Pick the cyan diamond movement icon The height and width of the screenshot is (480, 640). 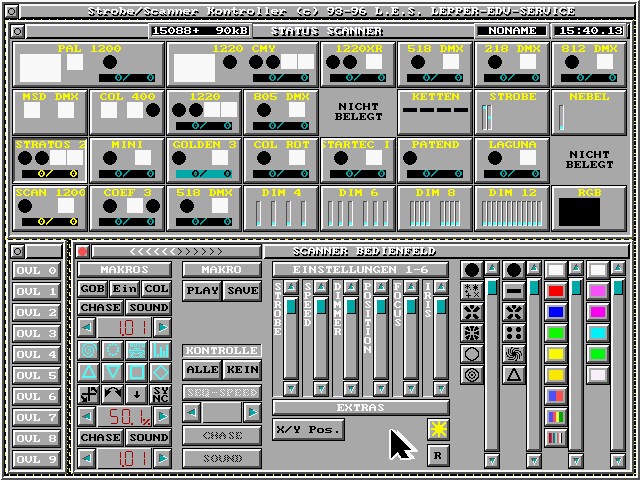click(160, 372)
